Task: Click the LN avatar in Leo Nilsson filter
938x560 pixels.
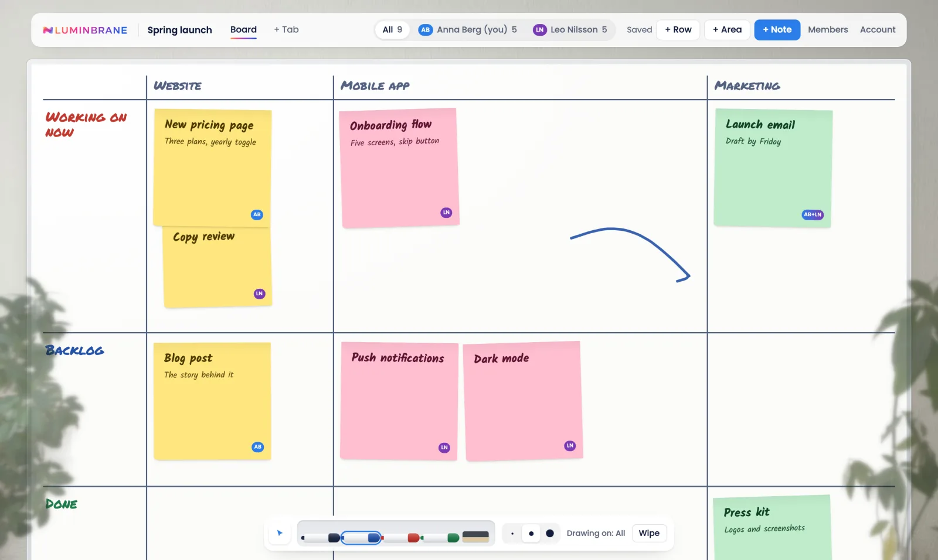Action: pyautogui.click(x=539, y=29)
